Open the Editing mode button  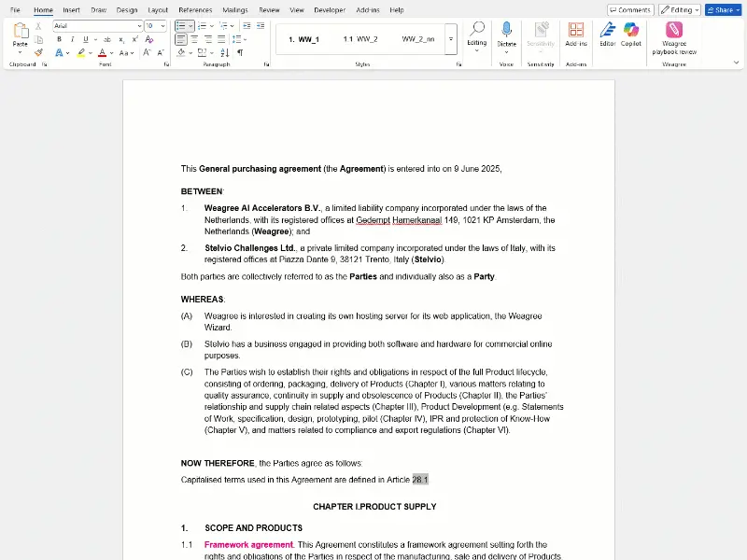pyautogui.click(x=680, y=10)
